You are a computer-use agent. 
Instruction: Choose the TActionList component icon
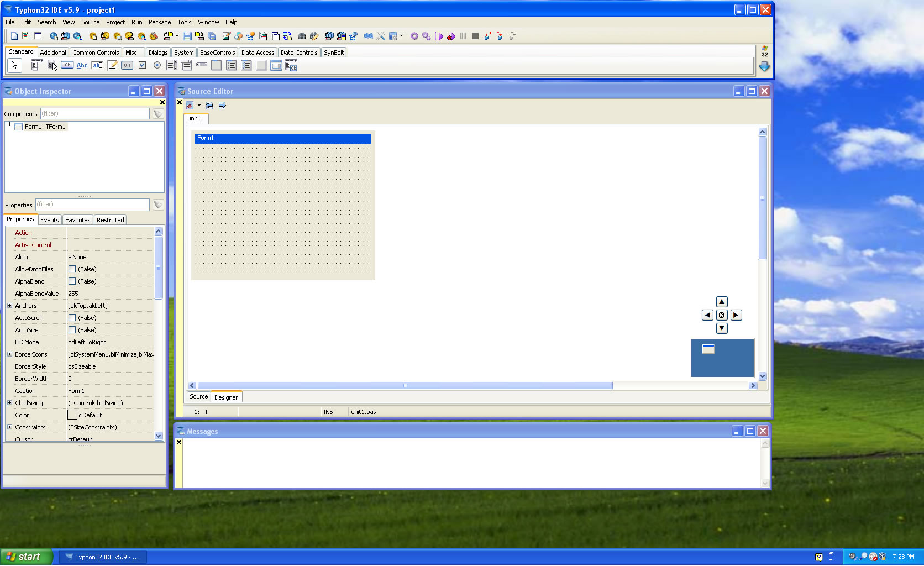tap(291, 65)
